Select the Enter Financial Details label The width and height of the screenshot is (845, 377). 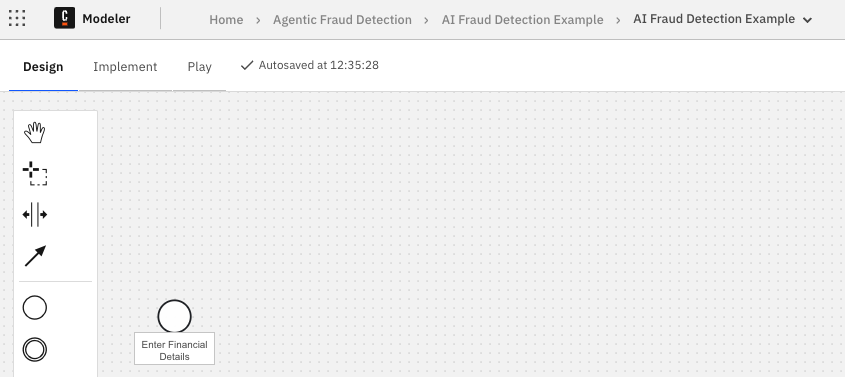coord(174,351)
